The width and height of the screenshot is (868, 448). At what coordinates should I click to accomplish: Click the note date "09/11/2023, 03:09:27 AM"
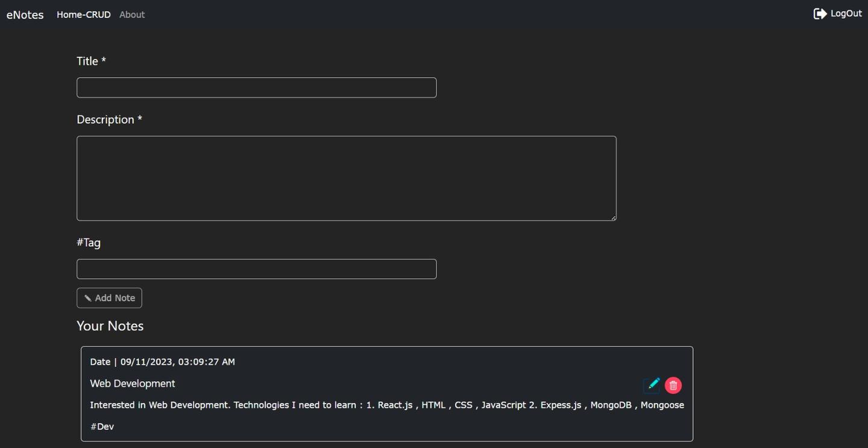[x=178, y=362]
